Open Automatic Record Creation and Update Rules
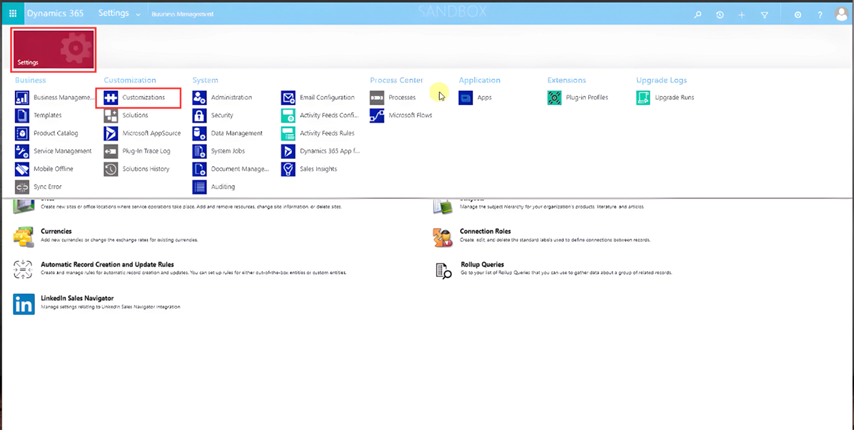Screen dimensions: 854x430 107,265
